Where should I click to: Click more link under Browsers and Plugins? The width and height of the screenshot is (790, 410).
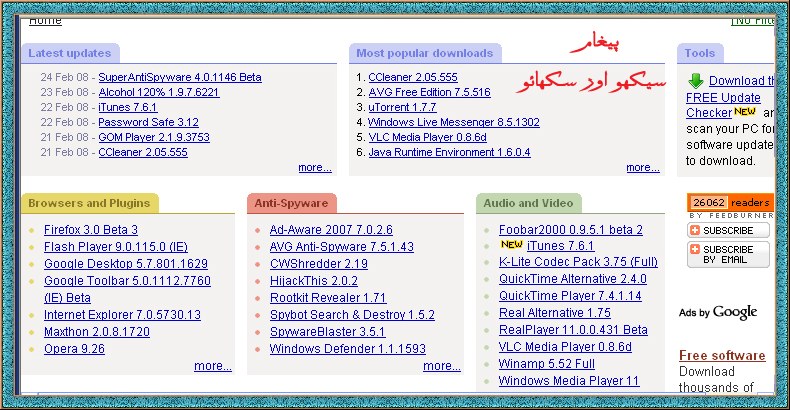point(213,366)
